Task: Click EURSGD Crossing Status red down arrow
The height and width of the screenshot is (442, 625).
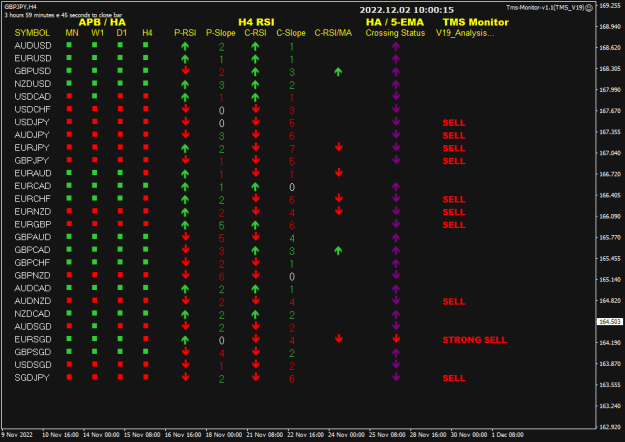Action: 396,339
